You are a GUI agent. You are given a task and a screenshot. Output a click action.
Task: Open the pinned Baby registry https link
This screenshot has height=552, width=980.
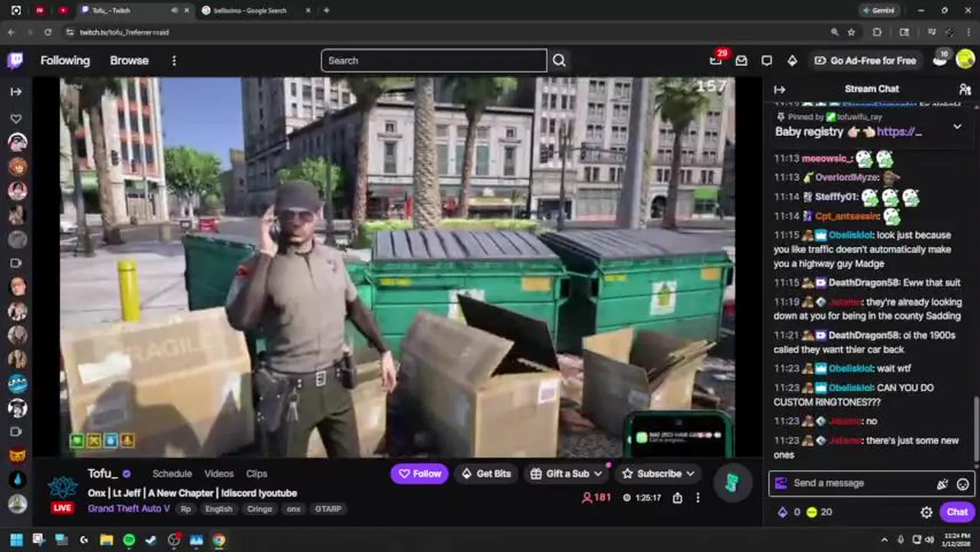pos(899,132)
